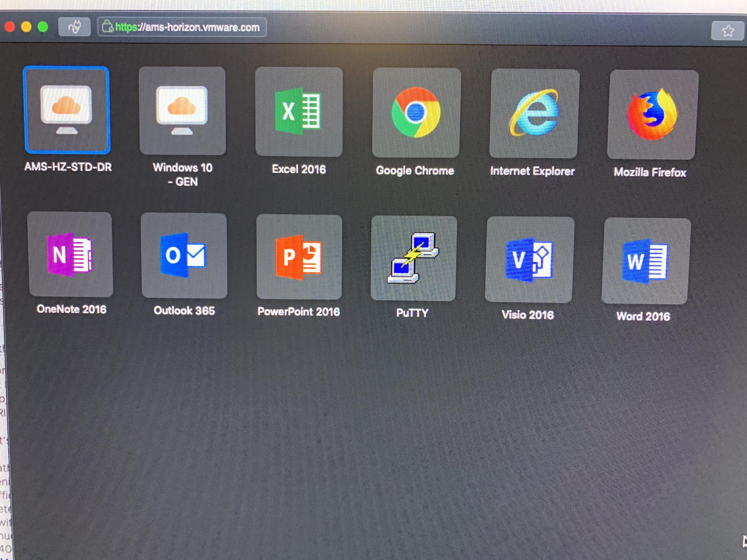Click the plug disconnect button in toolbar
747x560 pixels.
[x=74, y=27]
